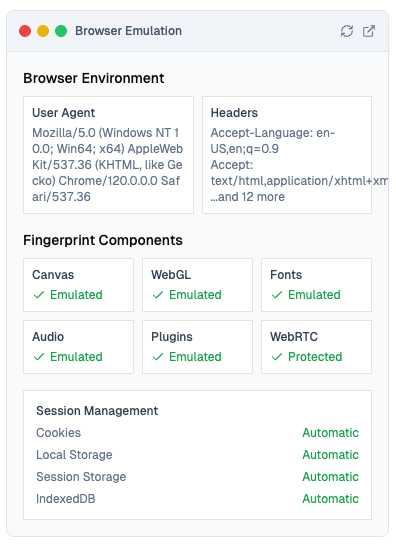Screen dimensions: 396x546
Task: Click the text/html,application Accept value
Action: (299, 181)
